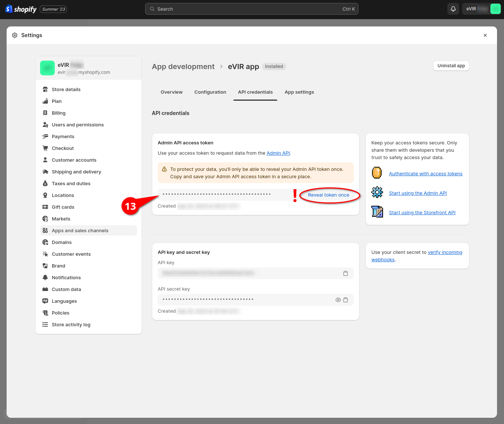This screenshot has width=504, height=424.
Task: Select the API credentials tab
Action: (x=255, y=92)
